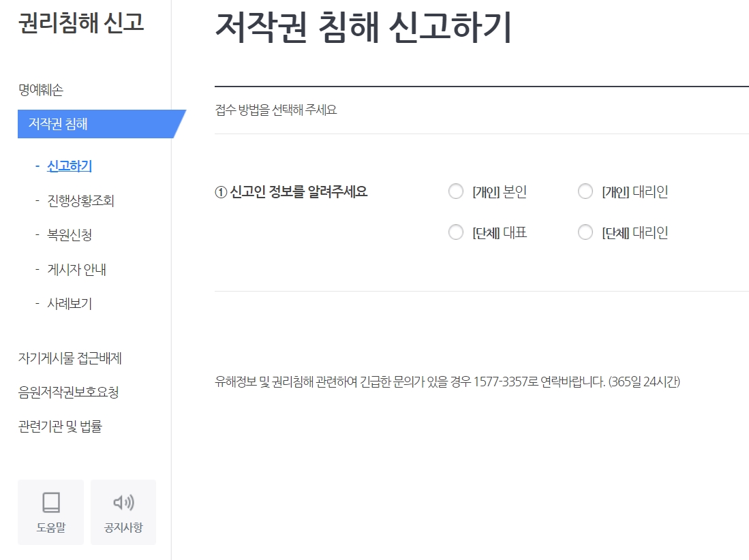Screen dimensions: 749x560
Task: Open 자기게시물 접근배제 menu
Action: (70, 358)
